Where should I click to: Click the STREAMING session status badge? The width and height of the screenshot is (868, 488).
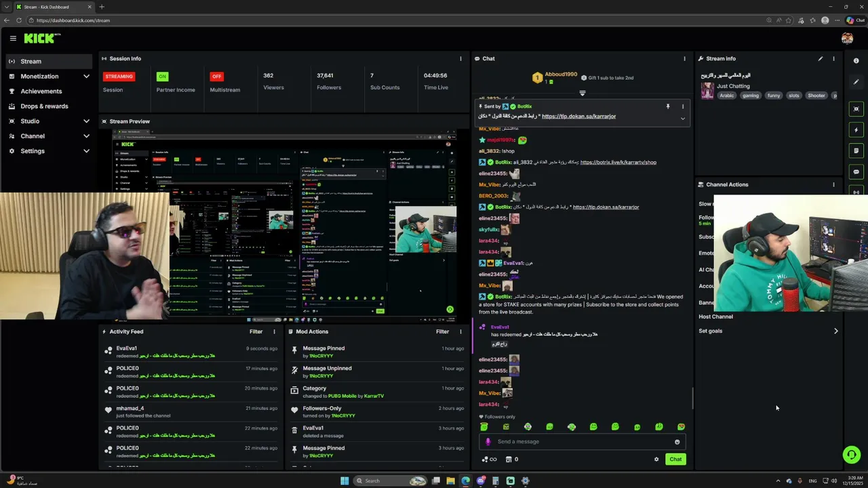click(119, 77)
